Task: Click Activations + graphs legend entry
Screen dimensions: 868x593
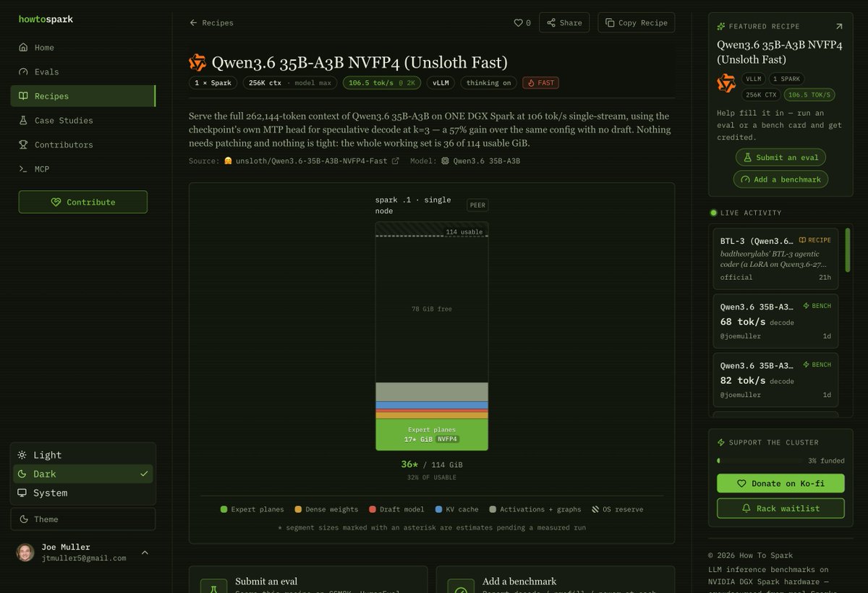Action: pyautogui.click(x=535, y=509)
